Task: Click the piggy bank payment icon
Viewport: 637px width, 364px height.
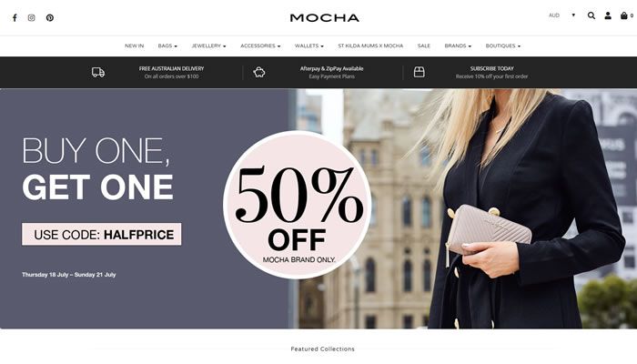Action: tap(258, 72)
